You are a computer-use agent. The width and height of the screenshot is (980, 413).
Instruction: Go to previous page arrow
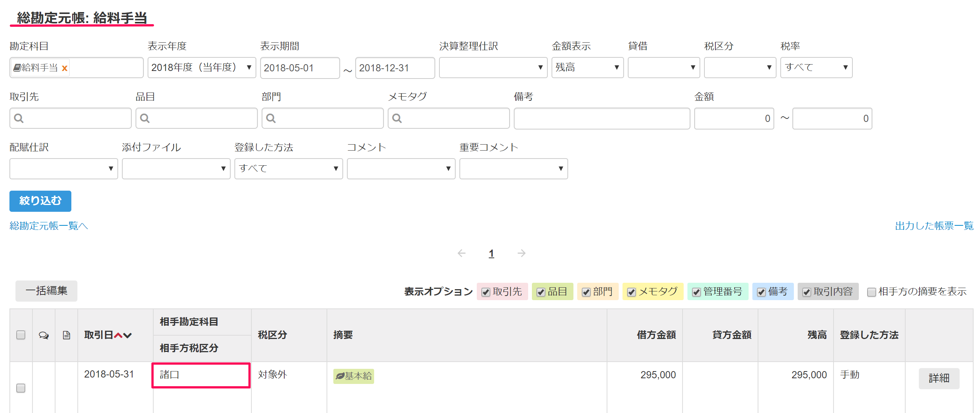[461, 253]
